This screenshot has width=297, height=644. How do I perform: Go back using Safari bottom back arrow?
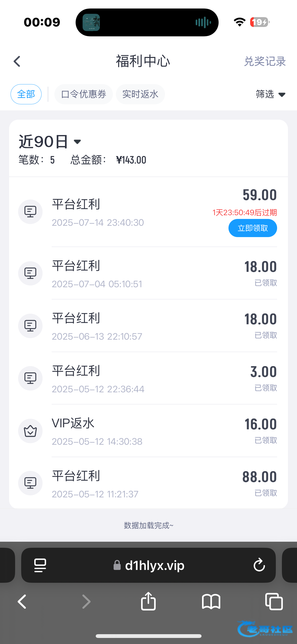click(x=22, y=601)
